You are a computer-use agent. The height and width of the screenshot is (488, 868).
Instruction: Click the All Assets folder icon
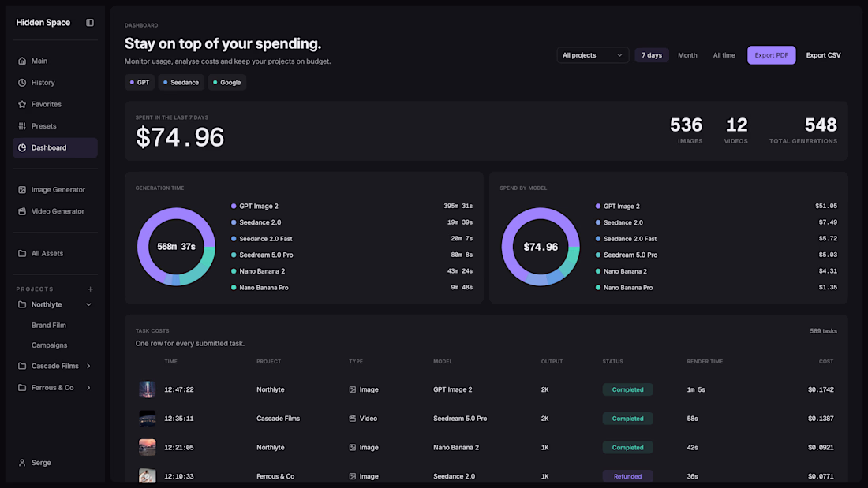[x=22, y=253]
